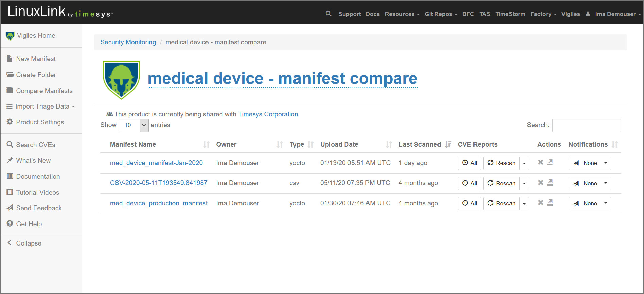Delete the CSV-2020-05-11T193549.841987 manifest

[x=540, y=183]
